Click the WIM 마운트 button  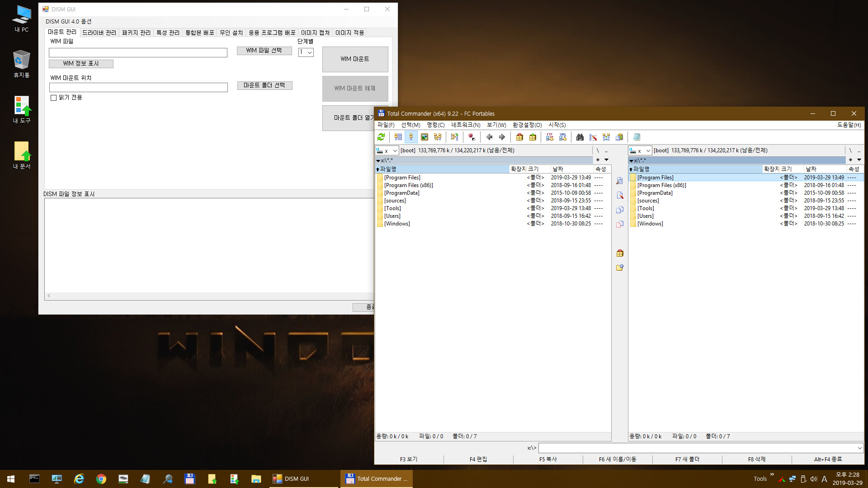[x=355, y=59]
